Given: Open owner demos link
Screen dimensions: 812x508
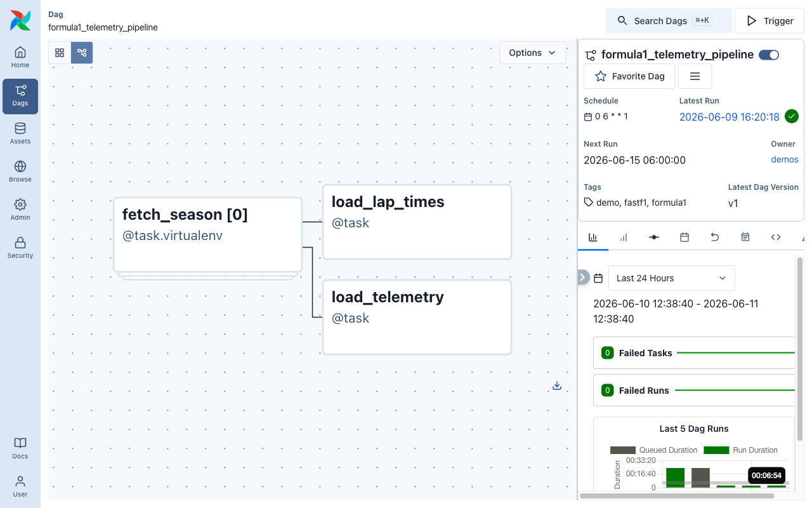Looking at the screenshot, I should tap(785, 159).
